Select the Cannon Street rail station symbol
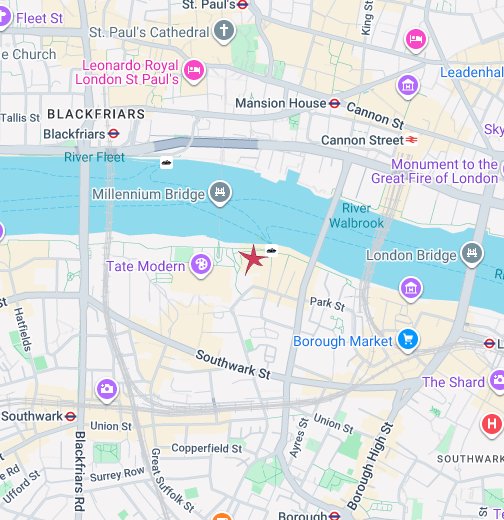The image size is (504, 520). pyautogui.click(x=411, y=140)
